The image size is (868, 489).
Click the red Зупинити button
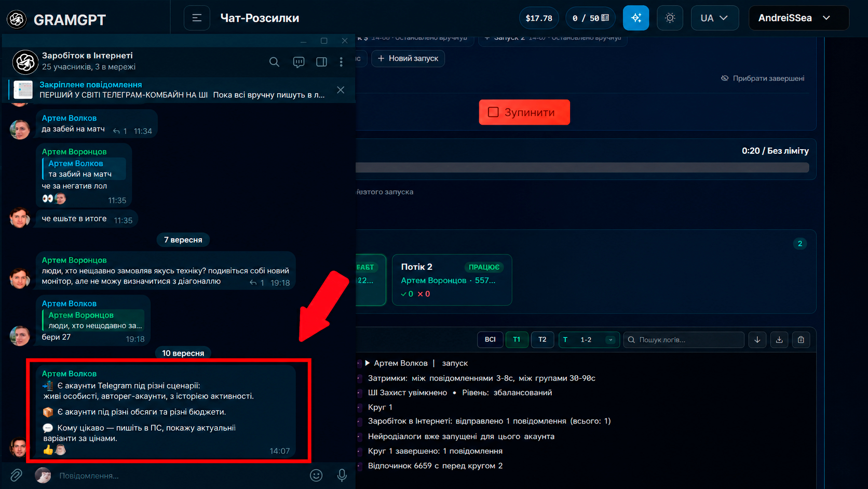coord(524,112)
